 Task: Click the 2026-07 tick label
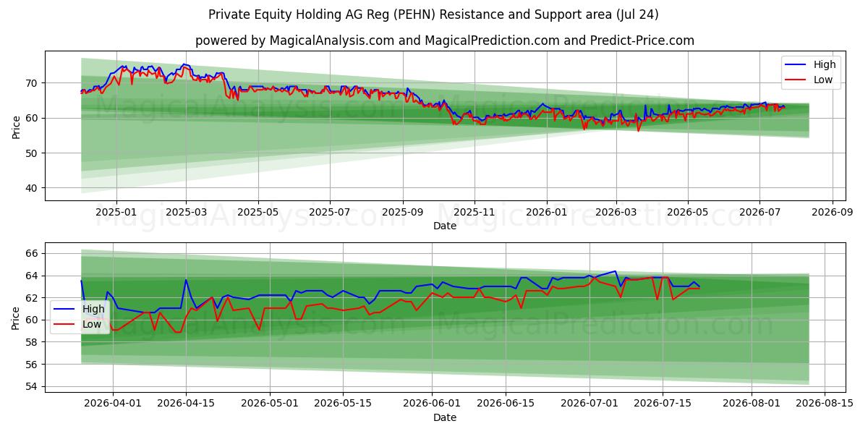pyautogui.click(x=759, y=212)
